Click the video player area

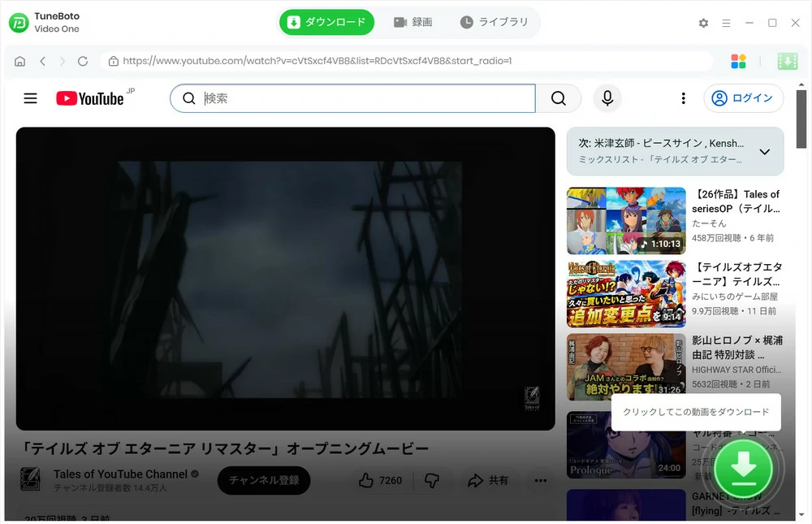coord(285,279)
